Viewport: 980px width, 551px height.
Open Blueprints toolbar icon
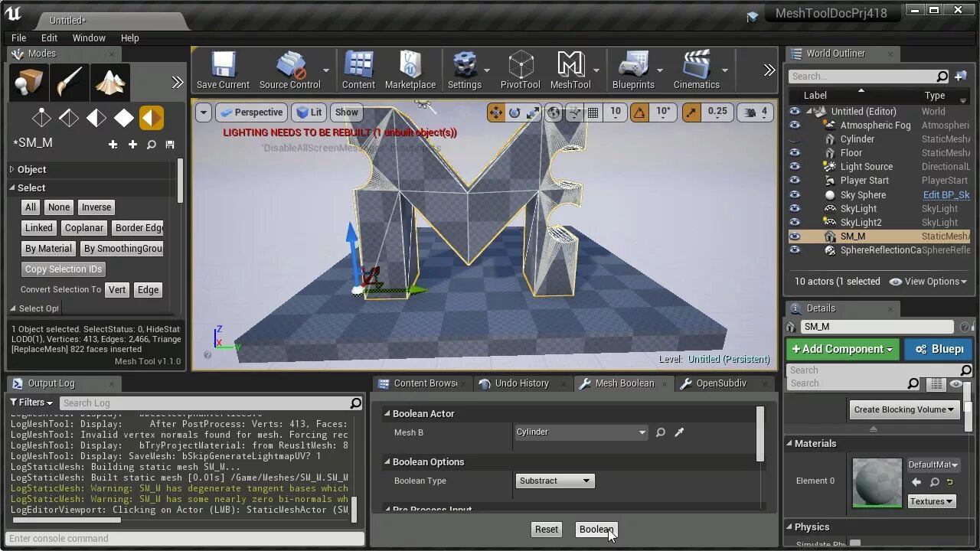pyautogui.click(x=633, y=70)
